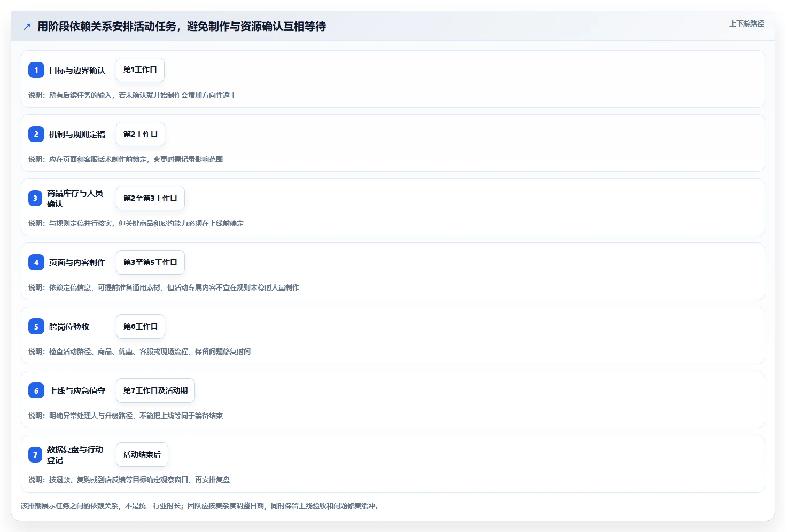This screenshot has height=532, width=786.
Task: Click the 上下游路径 label in the header
Action: [x=746, y=24]
